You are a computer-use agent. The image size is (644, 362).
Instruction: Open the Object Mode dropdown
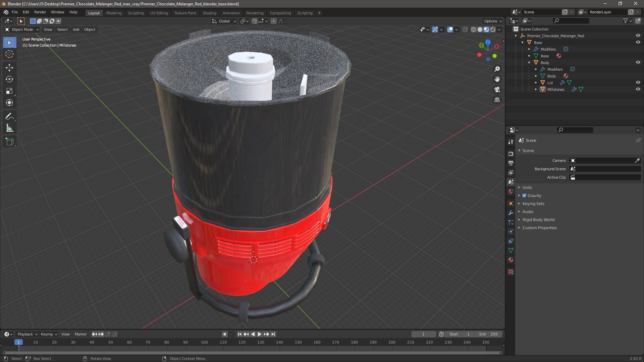22,29
